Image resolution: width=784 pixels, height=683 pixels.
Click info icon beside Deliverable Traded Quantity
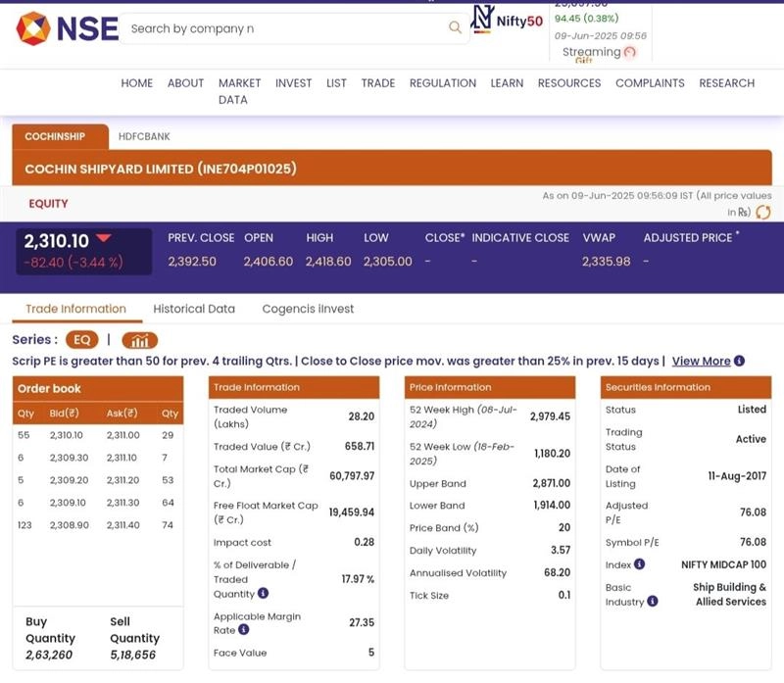pos(263,593)
